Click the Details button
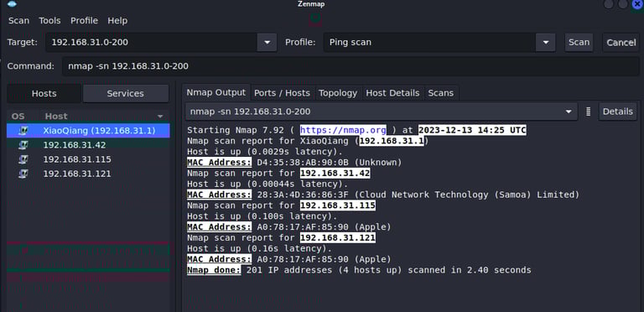This screenshot has height=312, width=644. click(618, 112)
